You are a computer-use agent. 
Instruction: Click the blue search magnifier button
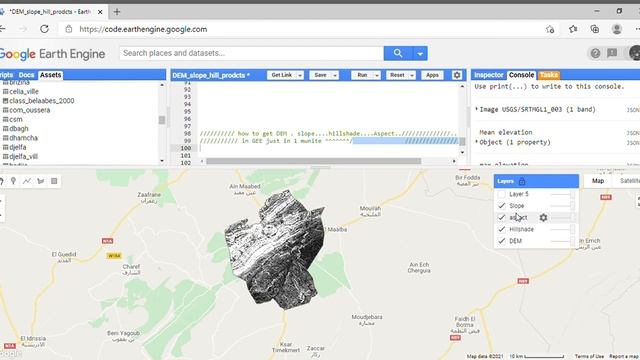398,53
